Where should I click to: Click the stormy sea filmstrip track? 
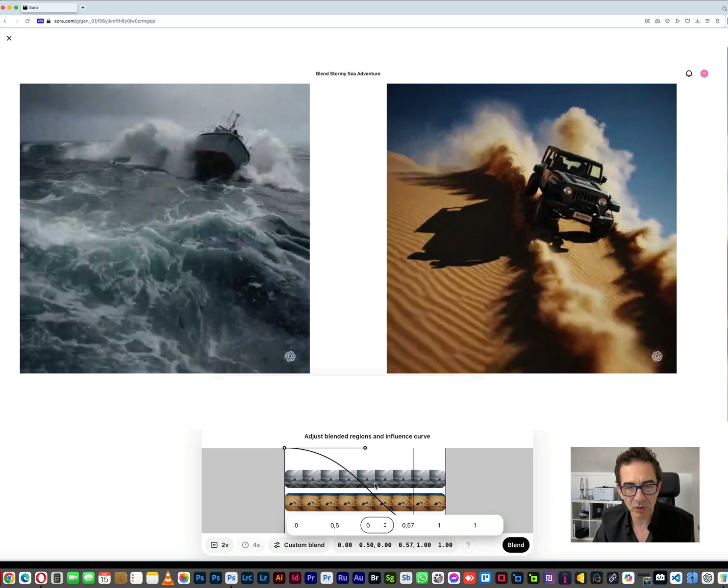pos(365,479)
